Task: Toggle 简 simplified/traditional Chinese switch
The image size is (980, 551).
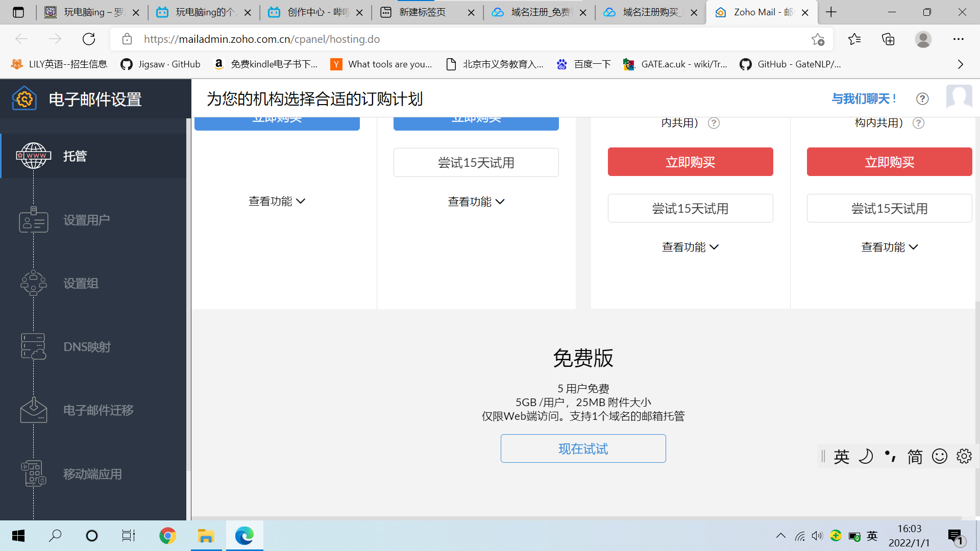Action: coord(915,456)
